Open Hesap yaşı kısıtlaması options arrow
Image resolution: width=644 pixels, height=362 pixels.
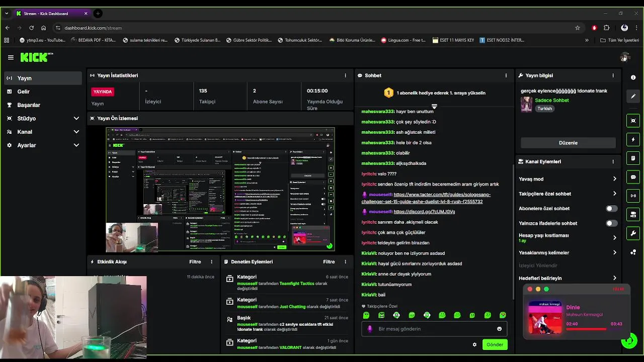(x=614, y=237)
